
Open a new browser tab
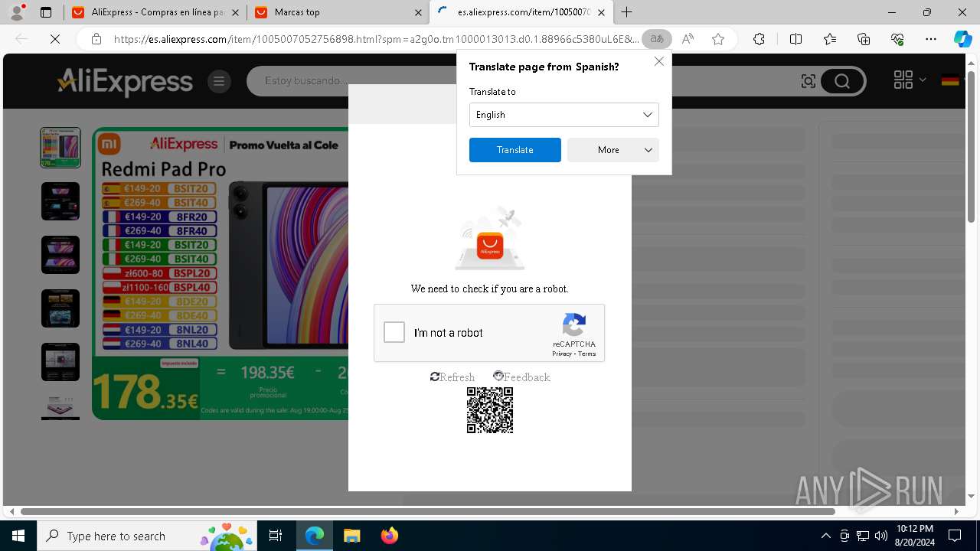click(x=627, y=12)
